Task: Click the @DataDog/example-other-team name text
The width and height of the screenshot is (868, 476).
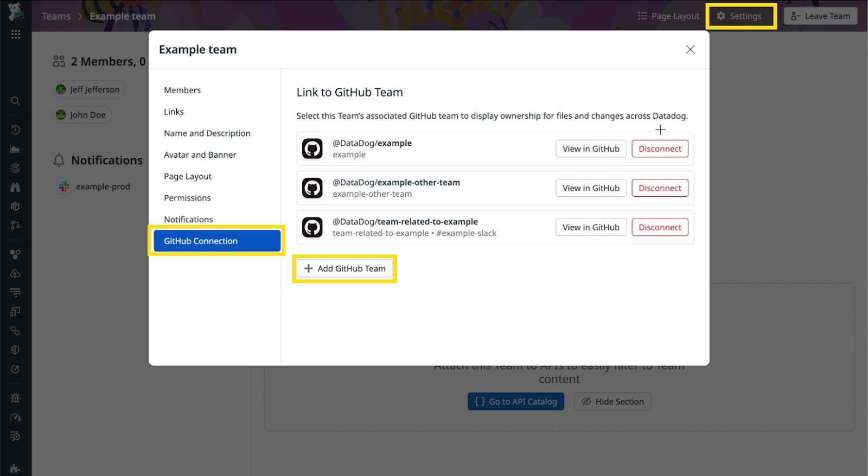Action: pos(396,183)
